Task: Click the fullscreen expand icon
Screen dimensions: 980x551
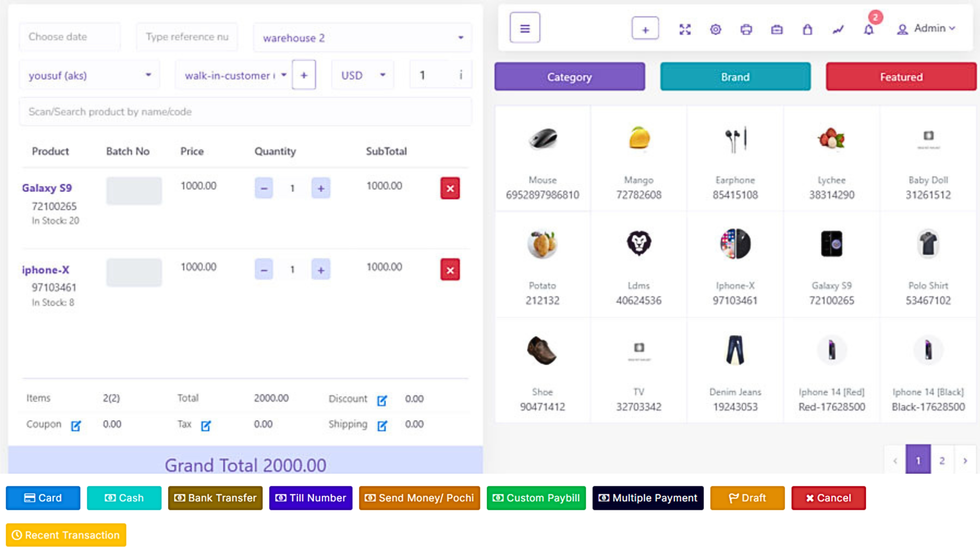Action: tap(685, 29)
